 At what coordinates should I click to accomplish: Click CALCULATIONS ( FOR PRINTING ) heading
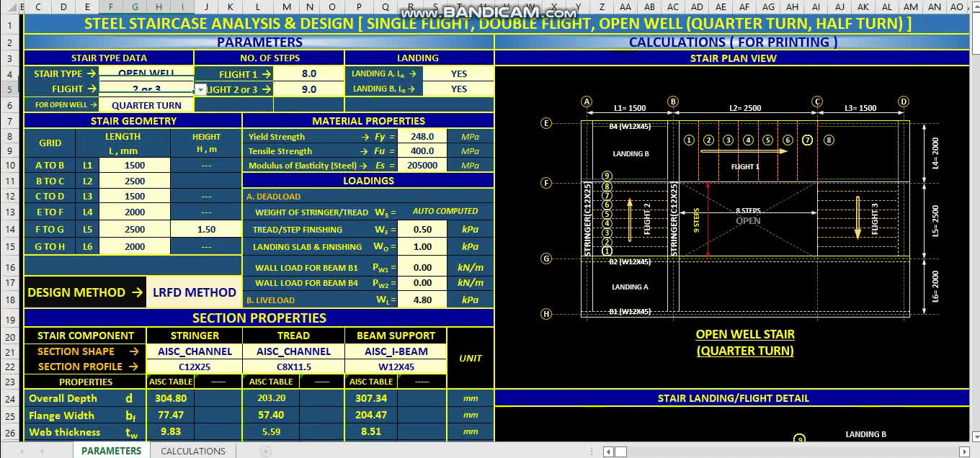click(x=733, y=42)
